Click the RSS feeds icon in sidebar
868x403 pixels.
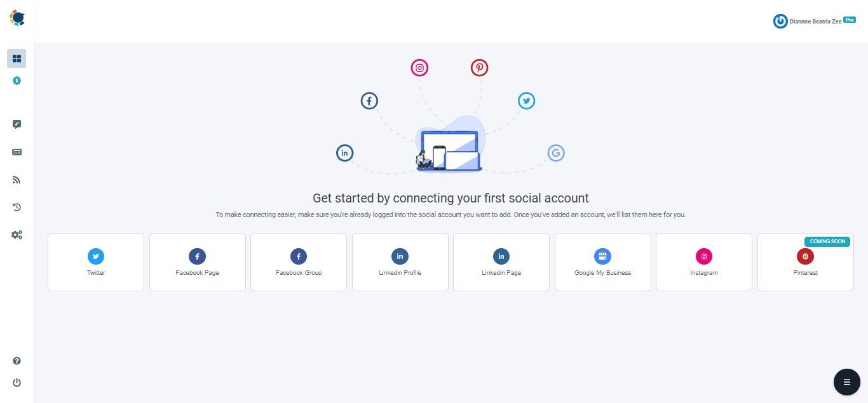coord(17,180)
